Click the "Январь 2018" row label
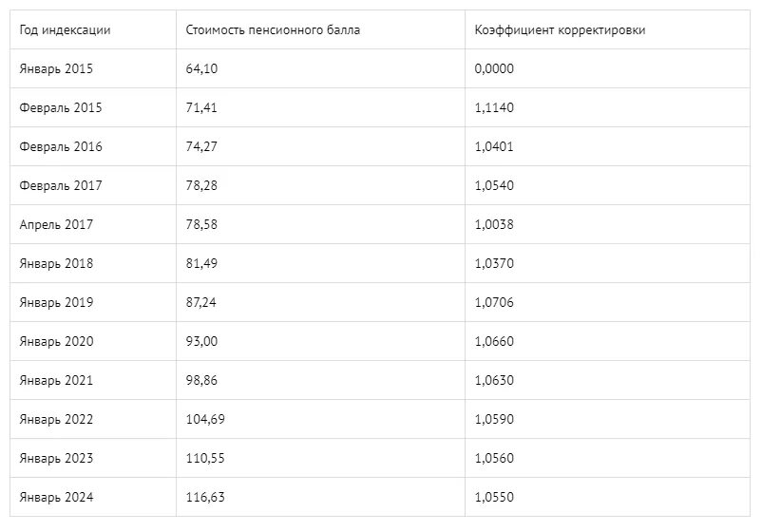The height and width of the screenshot is (532, 762). [56, 263]
